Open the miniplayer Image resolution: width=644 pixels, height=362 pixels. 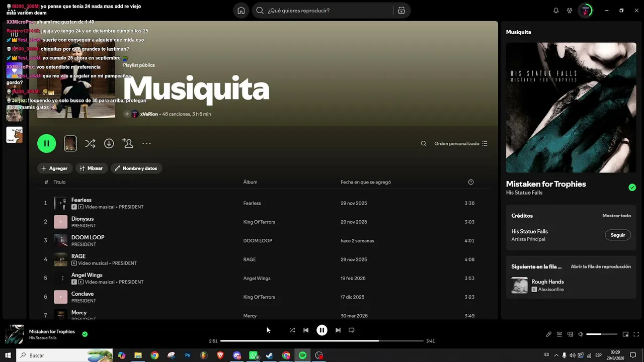(x=625, y=334)
